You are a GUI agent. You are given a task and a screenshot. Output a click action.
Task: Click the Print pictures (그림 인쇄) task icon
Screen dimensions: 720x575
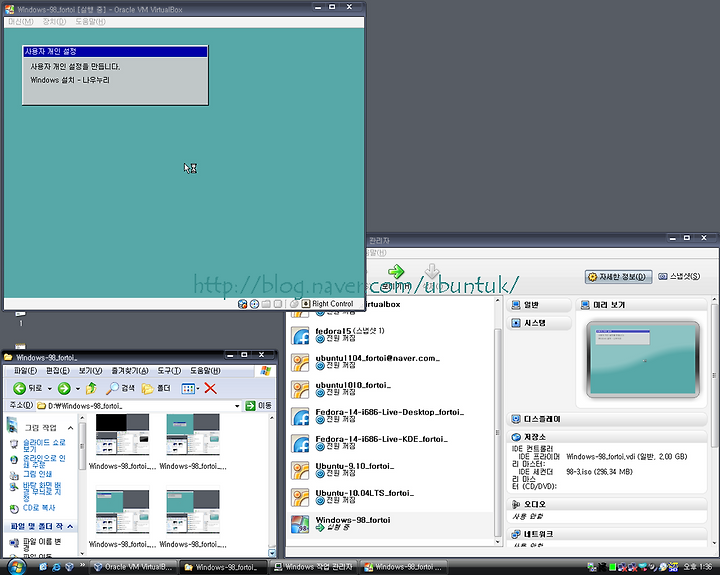(x=14, y=475)
